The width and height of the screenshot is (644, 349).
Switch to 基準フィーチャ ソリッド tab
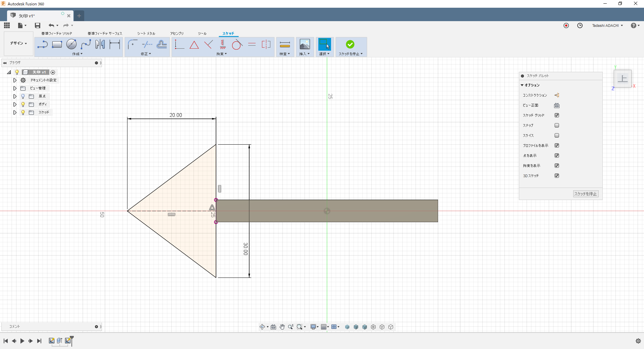(x=57, y=34)
